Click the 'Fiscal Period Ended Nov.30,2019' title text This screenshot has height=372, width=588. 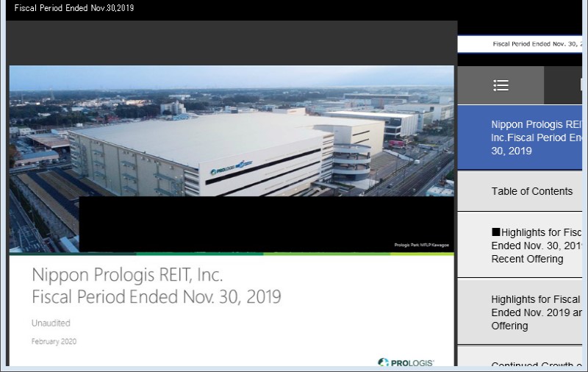(74, 8)
